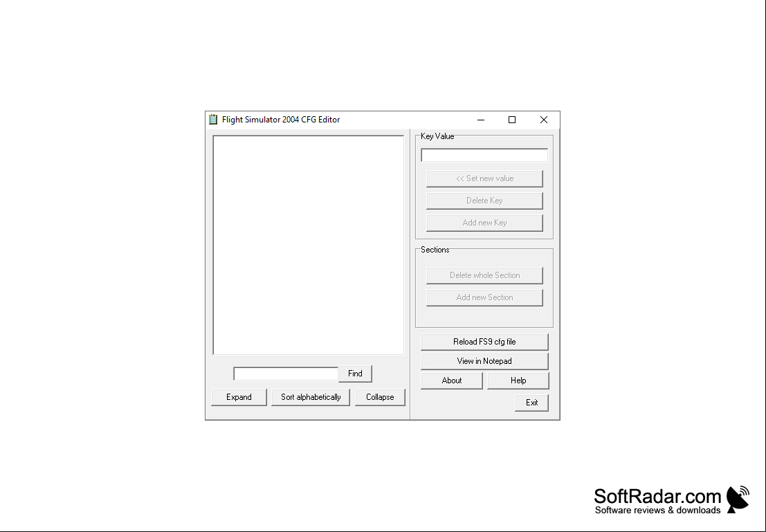Click the Find button
The image size is (766, 532).
355,374
